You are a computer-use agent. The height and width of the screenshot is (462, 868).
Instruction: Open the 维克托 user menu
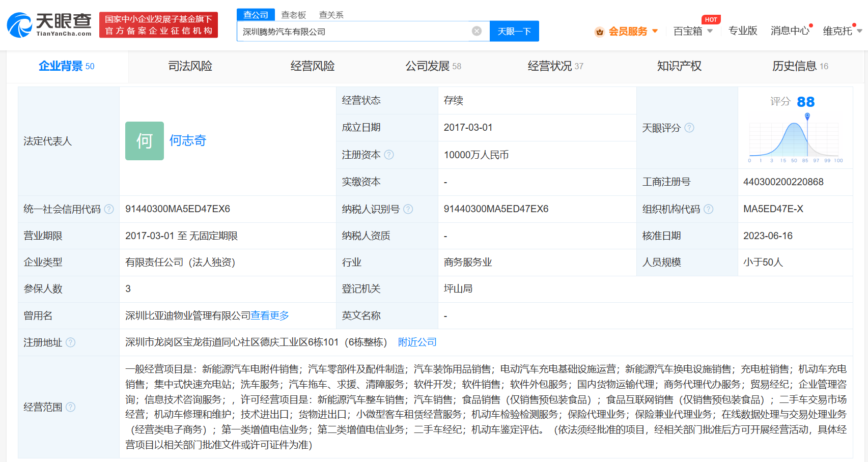click(x=842, y=31)
